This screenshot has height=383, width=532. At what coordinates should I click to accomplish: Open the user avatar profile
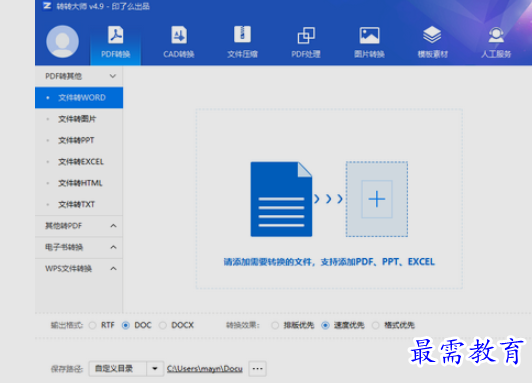[x=62, y=41]
